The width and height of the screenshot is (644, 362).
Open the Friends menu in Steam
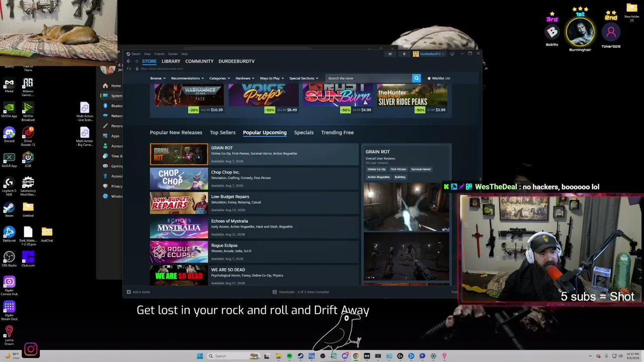(x=159, y=54)
